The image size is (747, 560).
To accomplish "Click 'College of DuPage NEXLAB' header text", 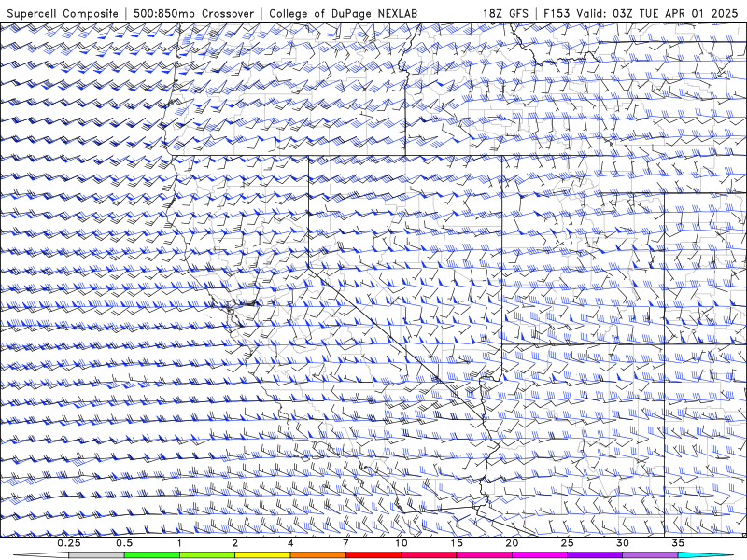I will pos(343,13).
